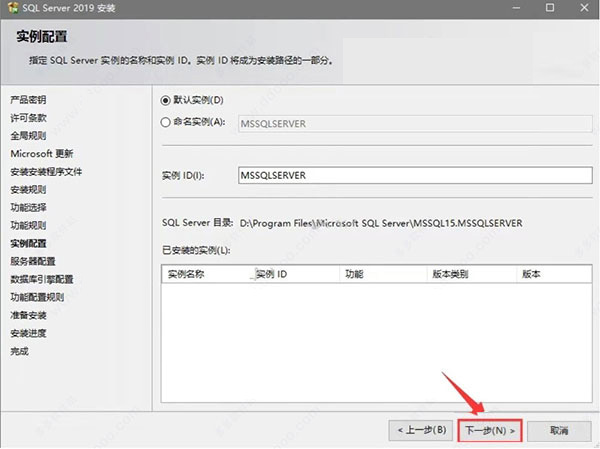Select the 功能选择 step
600x449 pixels.
pos(28,207)
